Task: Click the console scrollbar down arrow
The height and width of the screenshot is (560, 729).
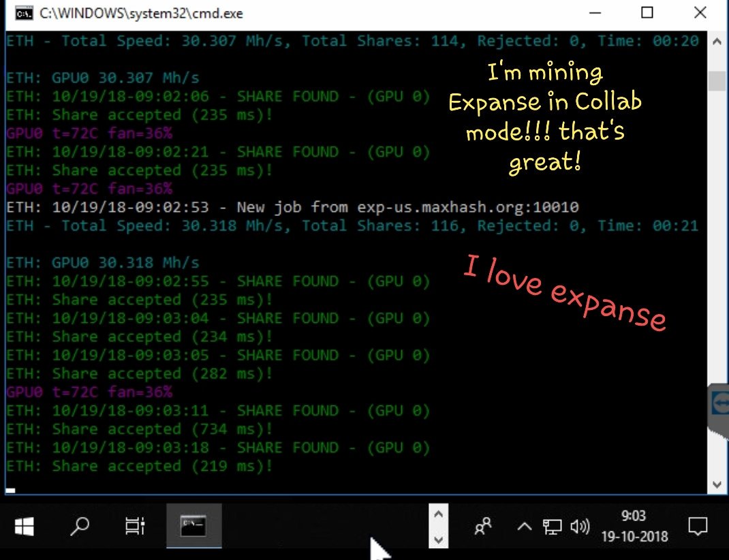Action: [x=717, y=484]
